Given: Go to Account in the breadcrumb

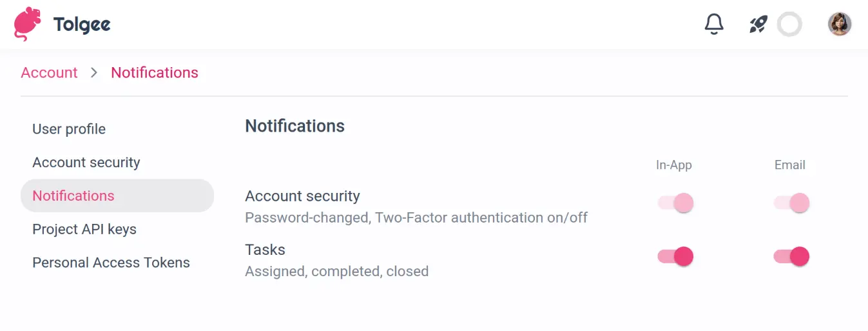Looking at the screenshot, I should (49, 73).
